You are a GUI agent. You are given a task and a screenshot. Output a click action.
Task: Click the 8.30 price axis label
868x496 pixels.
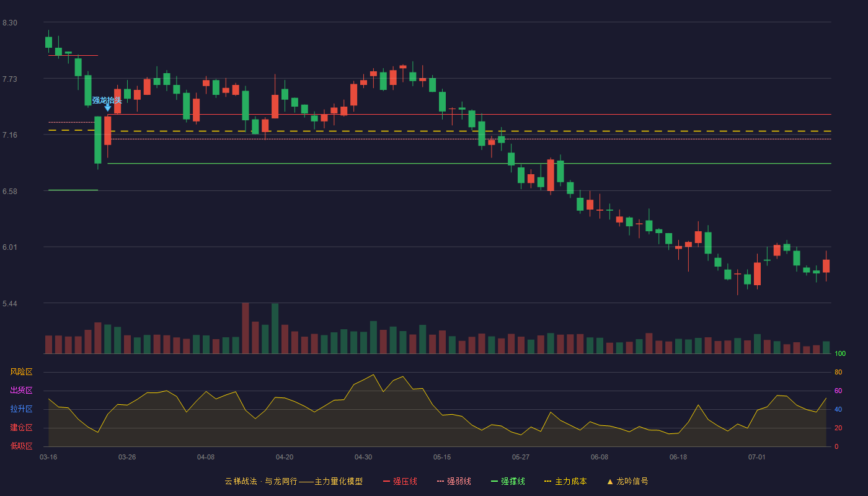tap(10, 23)
